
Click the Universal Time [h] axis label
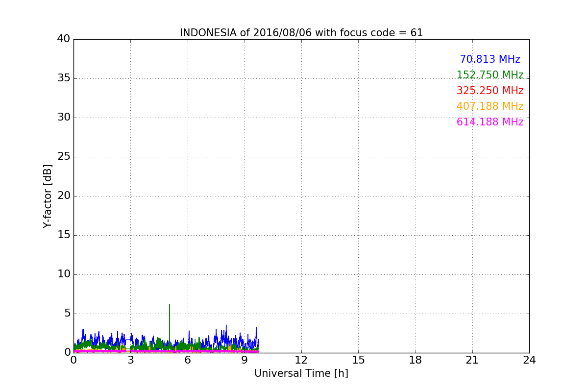(301, 373)
